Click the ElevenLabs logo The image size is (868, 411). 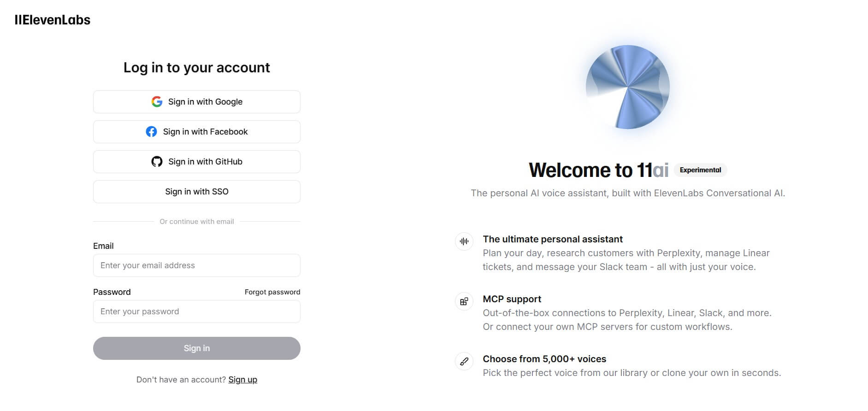(x=53, y=20)
